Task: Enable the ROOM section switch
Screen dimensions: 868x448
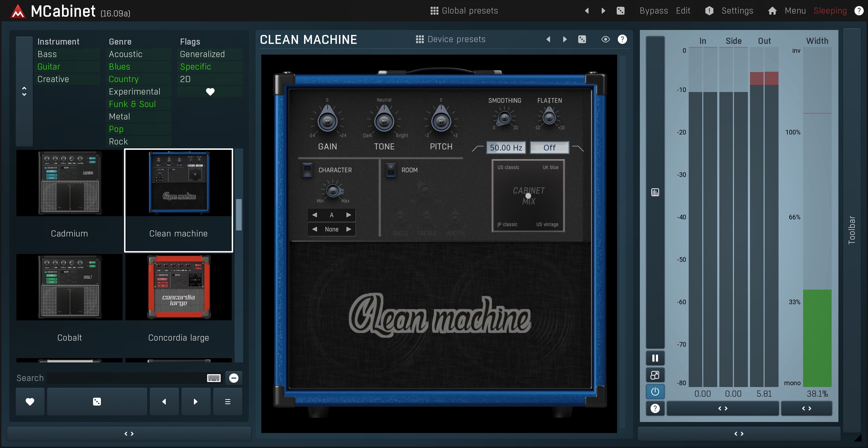Action: [391, 170]
